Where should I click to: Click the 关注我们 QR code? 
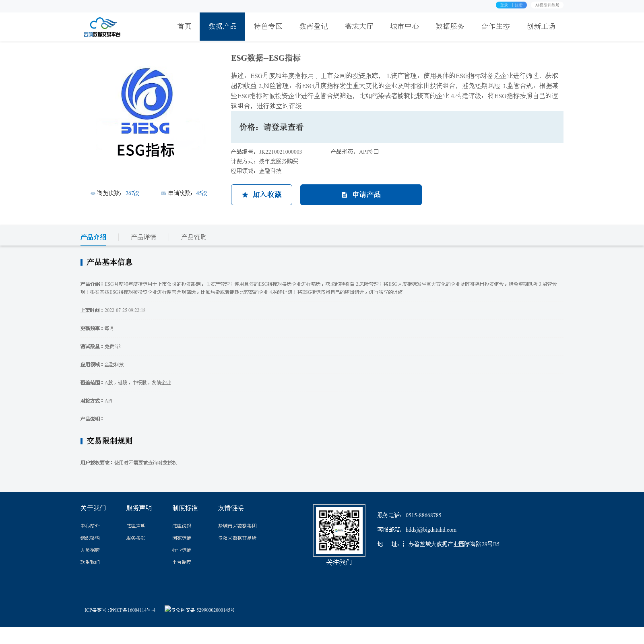point(339,530)
